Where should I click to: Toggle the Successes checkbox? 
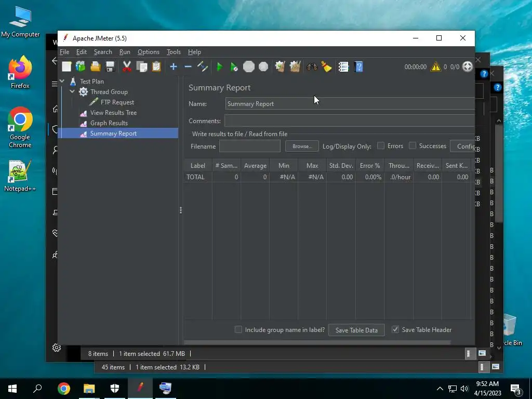(x=412, y=145)
